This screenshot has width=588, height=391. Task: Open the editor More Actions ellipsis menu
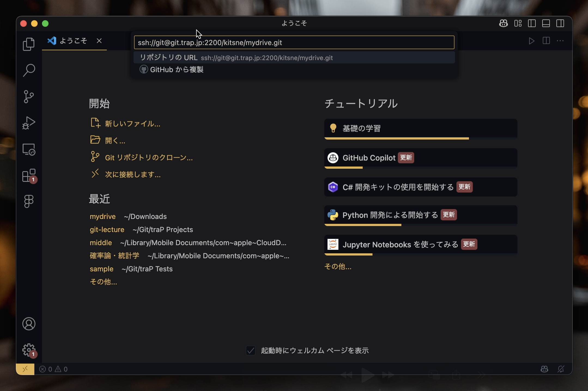click(560, 41)
